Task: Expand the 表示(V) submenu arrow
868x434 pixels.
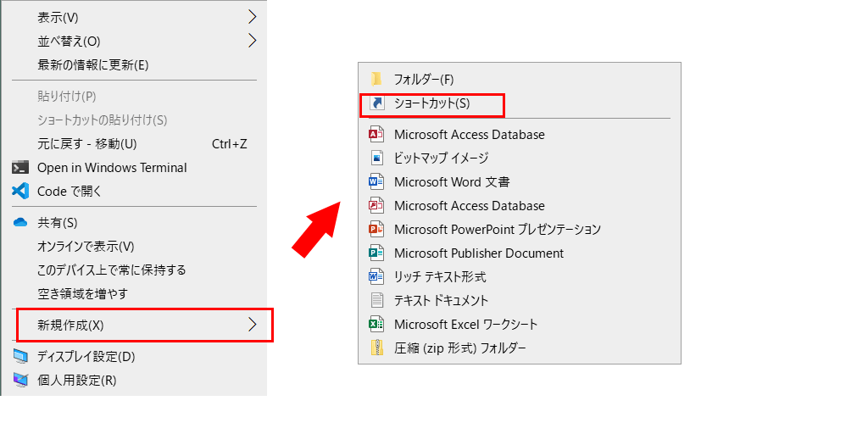Action: (x=253, y=18)
